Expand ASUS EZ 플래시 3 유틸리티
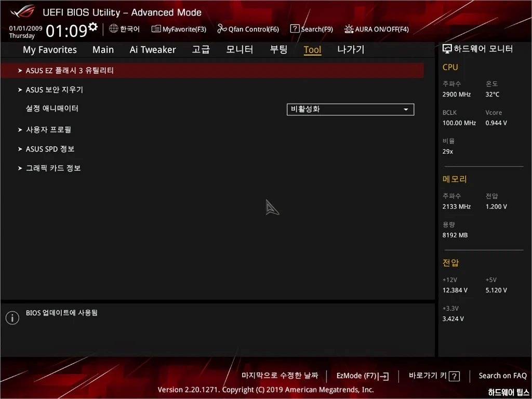This screenshot has height=399, width=532. [x=212, y=71]
